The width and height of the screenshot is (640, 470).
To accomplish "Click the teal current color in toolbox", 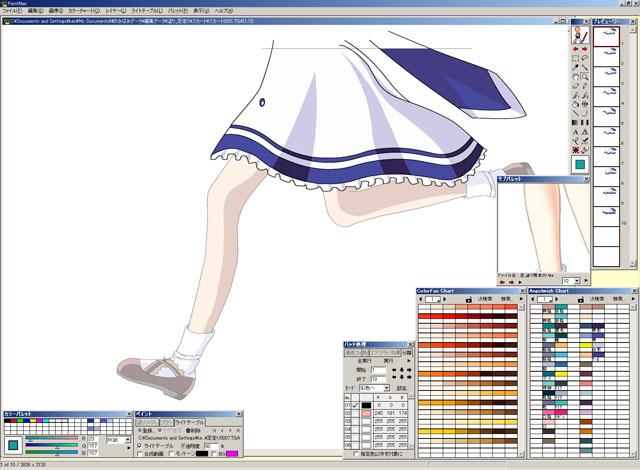I will coord(580,164).
